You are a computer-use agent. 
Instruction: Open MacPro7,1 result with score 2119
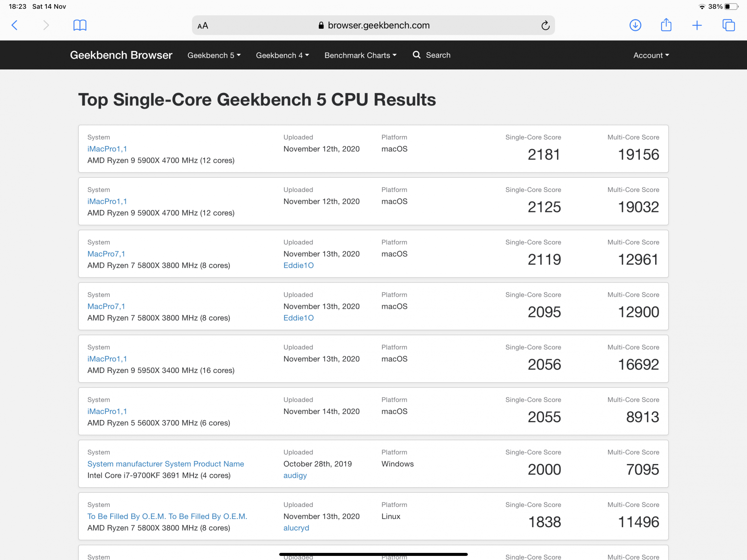(106, 254)
